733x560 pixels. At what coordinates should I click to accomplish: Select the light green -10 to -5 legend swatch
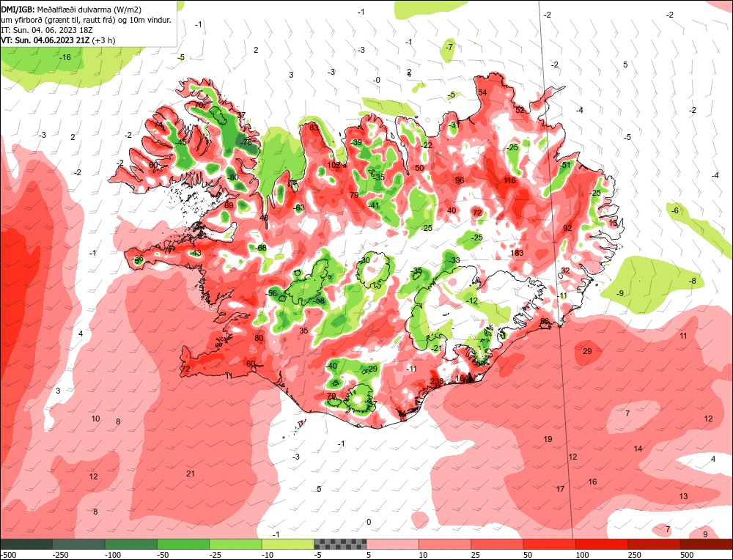(x=288, y=544)
